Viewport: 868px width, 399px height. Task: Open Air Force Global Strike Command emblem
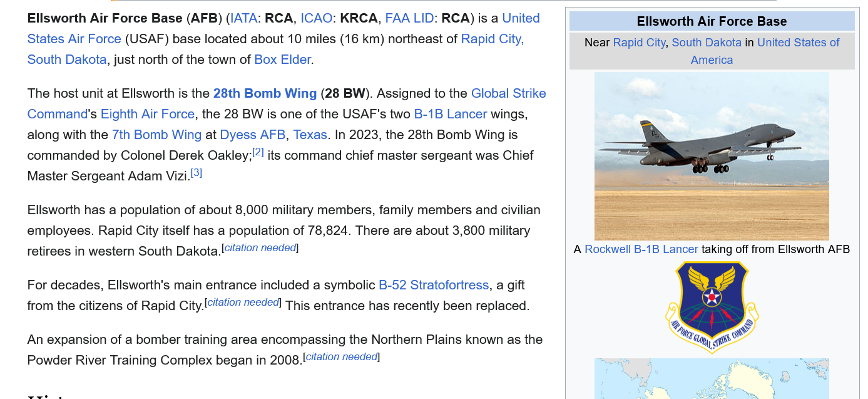(x=712, y=307)
